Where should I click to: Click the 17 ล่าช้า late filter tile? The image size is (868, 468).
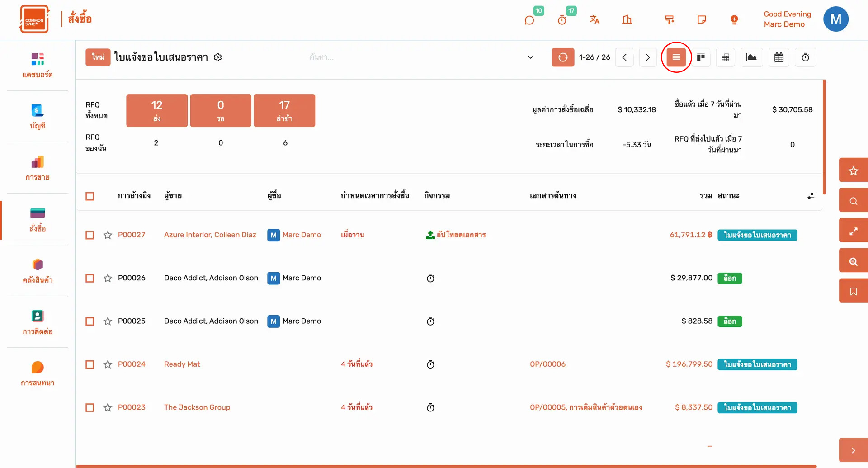tap(284, 110)
